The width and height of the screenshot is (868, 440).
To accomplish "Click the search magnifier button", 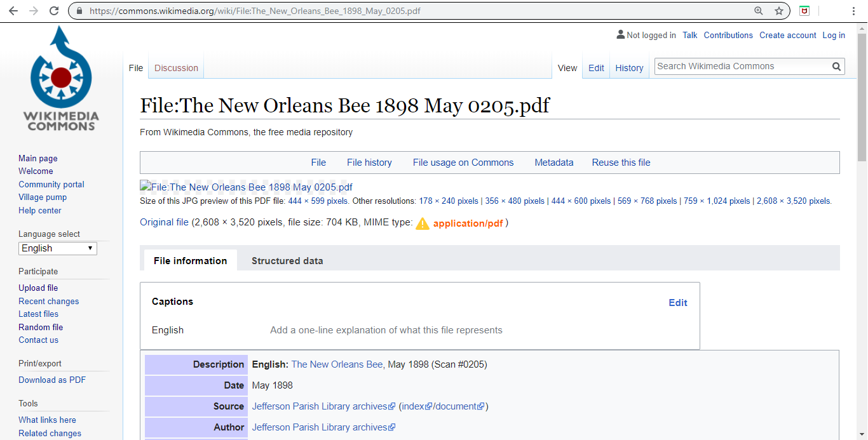I will 837,66.
